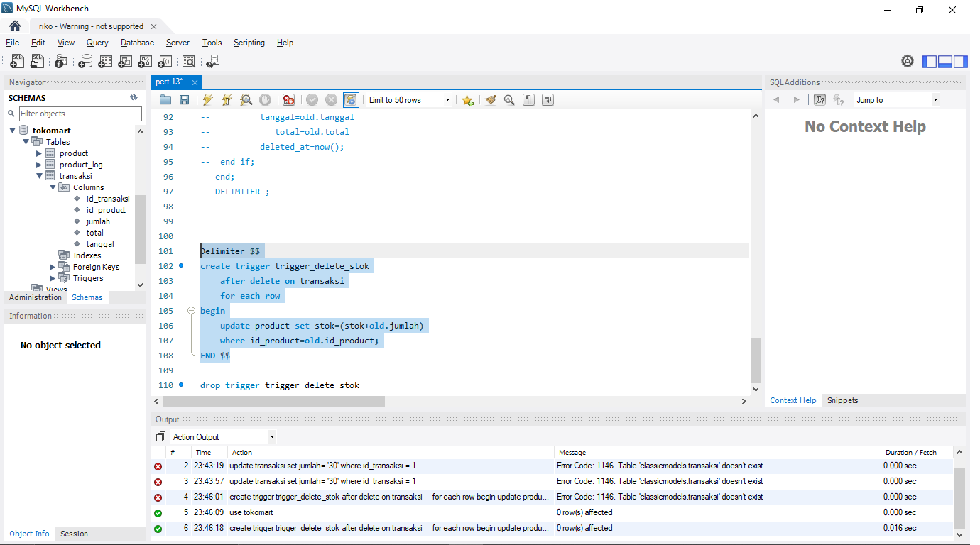Toggle auto-commit mode

pos(351,100)
